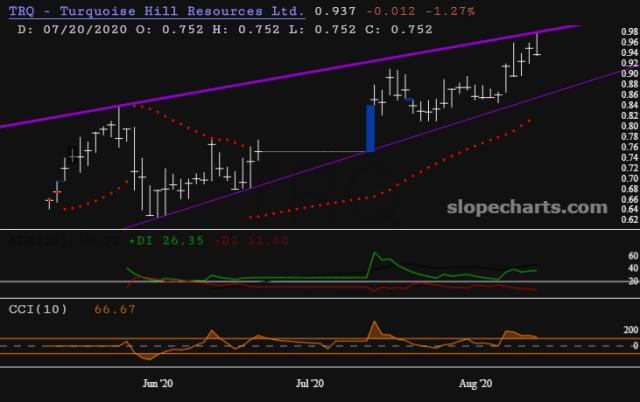Click the 60 level on ADX axis

603,256
